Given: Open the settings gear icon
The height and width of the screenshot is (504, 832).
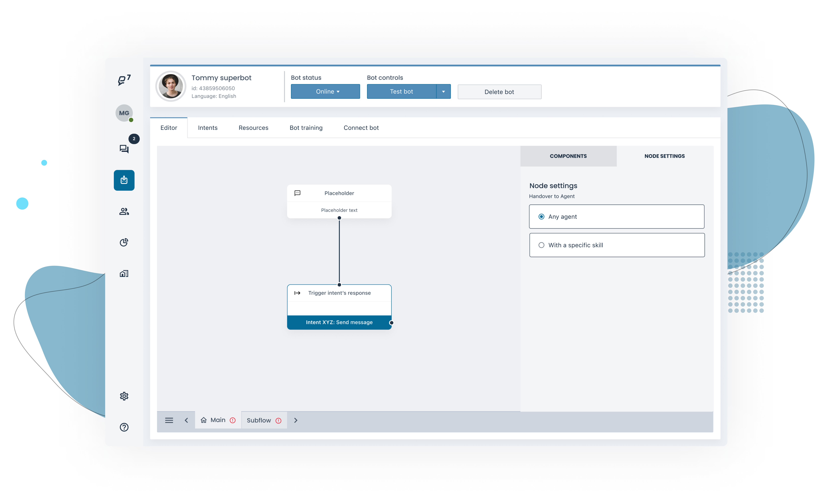Looking at the screenshot, I should (x=124, y=396).
